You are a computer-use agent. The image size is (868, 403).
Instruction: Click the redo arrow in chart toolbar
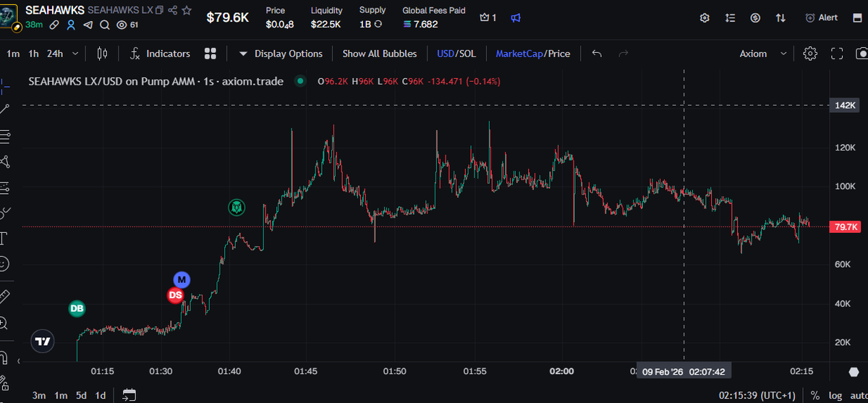pos(623,54)
